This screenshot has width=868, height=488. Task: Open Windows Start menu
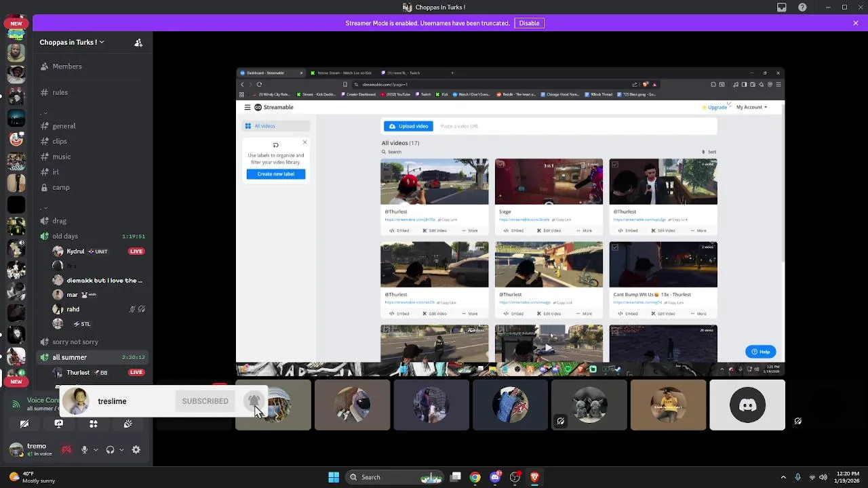pyautogui.click(x=334, y=477)
